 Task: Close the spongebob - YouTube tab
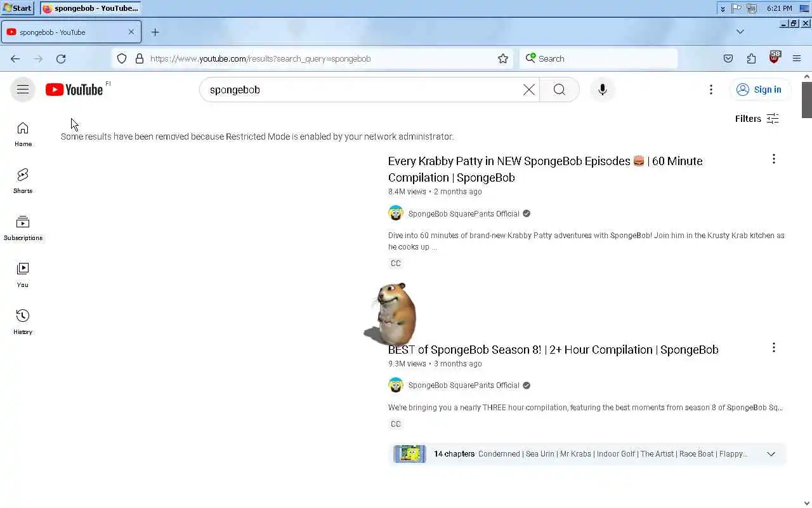(x=131, y=32)
